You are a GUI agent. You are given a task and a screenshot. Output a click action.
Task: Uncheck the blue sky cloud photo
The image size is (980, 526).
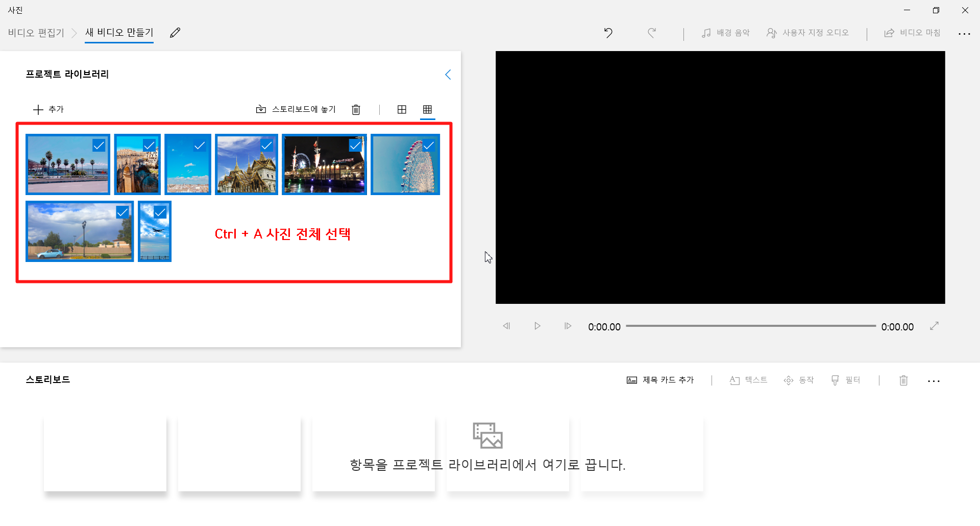coord(200,146)
